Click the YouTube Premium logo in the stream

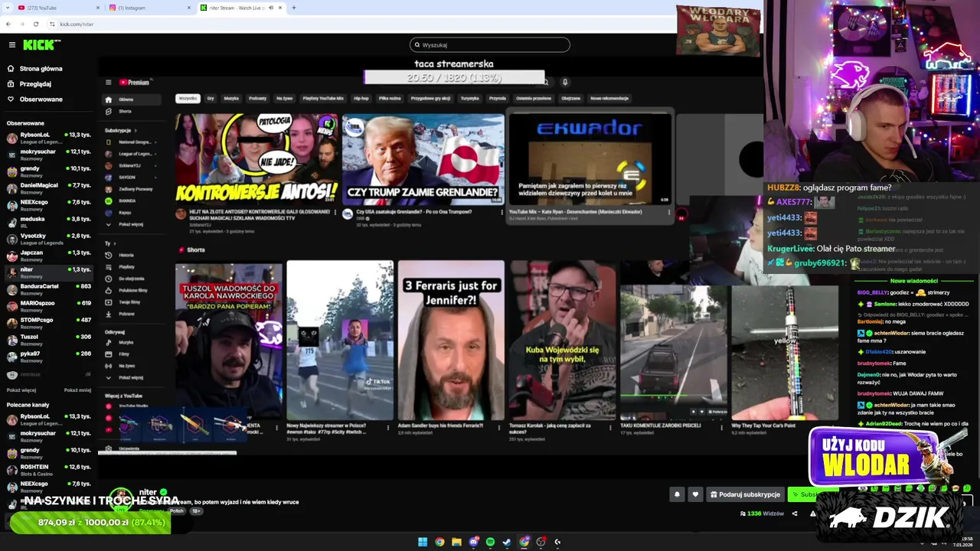(x=134, y=82)
